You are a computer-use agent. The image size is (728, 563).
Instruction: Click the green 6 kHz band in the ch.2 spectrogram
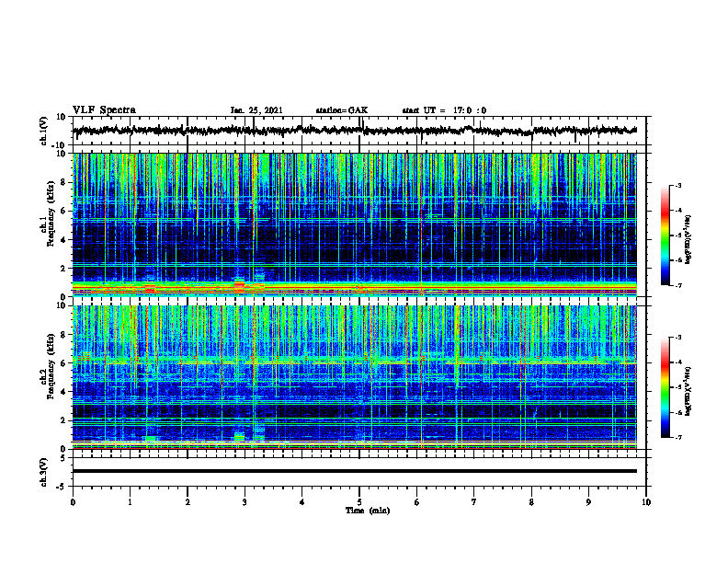(x=354, y=361)
